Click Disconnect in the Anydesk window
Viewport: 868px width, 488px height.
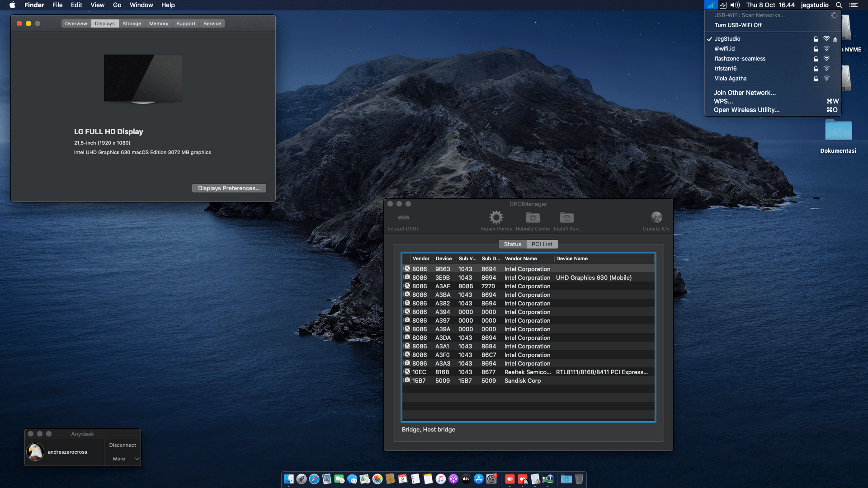click(123, 445)
